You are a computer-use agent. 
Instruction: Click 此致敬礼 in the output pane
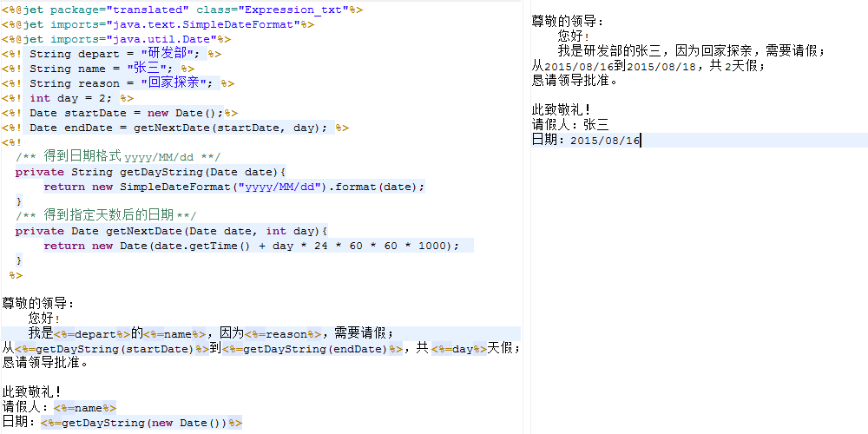[561, 109]
